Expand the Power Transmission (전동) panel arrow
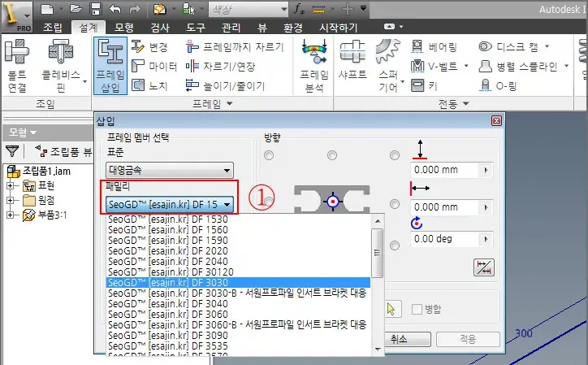 [x=466, y=103]
